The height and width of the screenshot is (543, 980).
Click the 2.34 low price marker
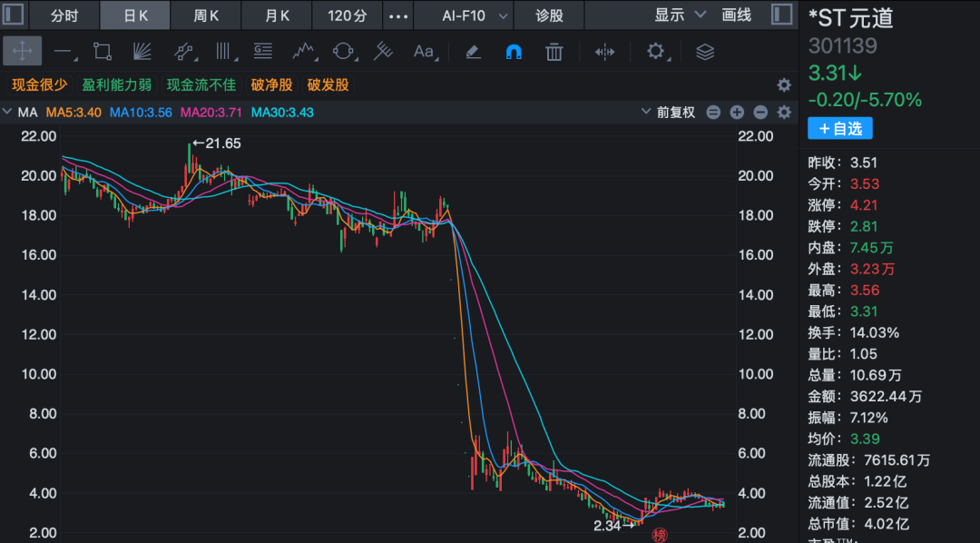(x=614, y=526)
